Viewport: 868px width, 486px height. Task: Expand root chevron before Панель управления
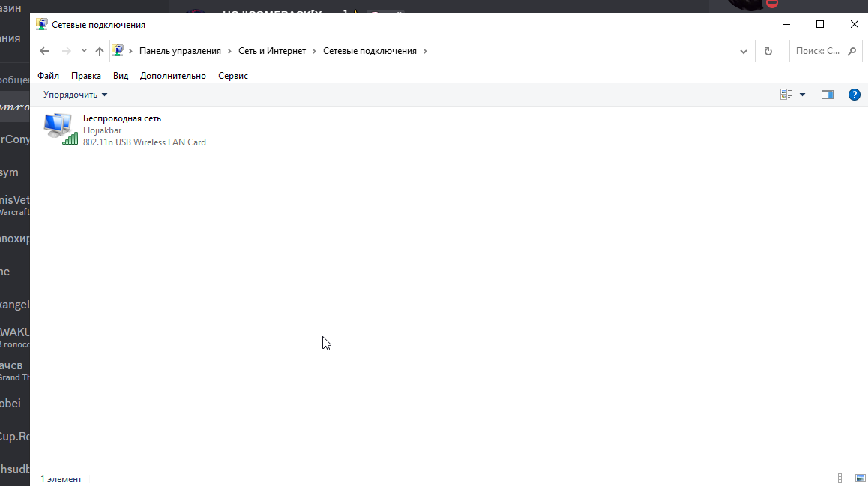pyautogui.click(x=130, y=51)
